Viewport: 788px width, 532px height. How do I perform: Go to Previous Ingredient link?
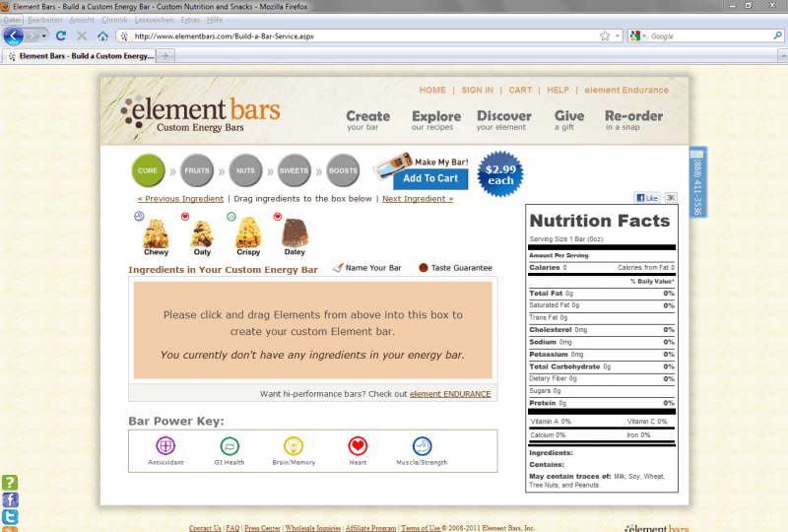(180, 199)
